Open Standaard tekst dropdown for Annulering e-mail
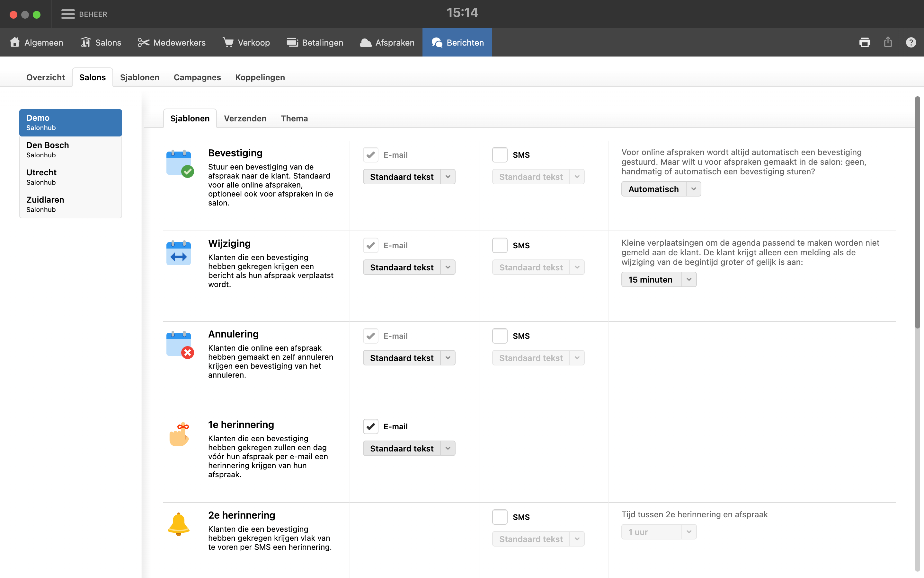Screen dimensions: 924x578 pos(409,358)
